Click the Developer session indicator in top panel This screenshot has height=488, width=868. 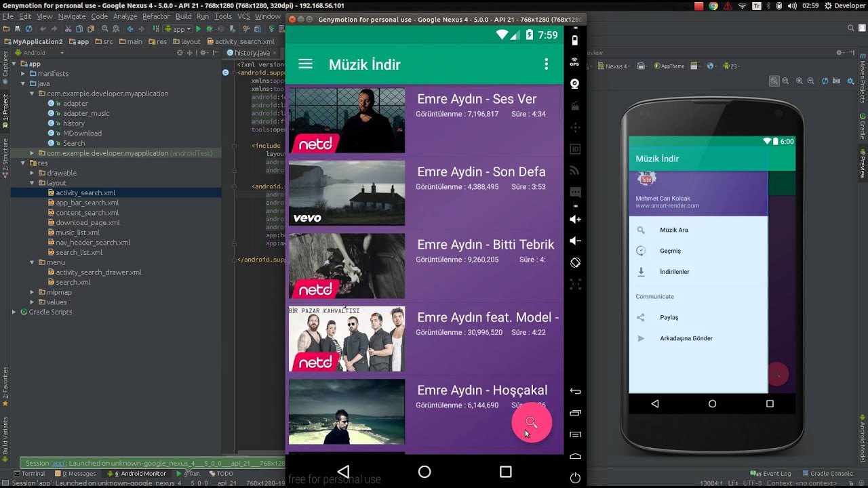(845, 5)
